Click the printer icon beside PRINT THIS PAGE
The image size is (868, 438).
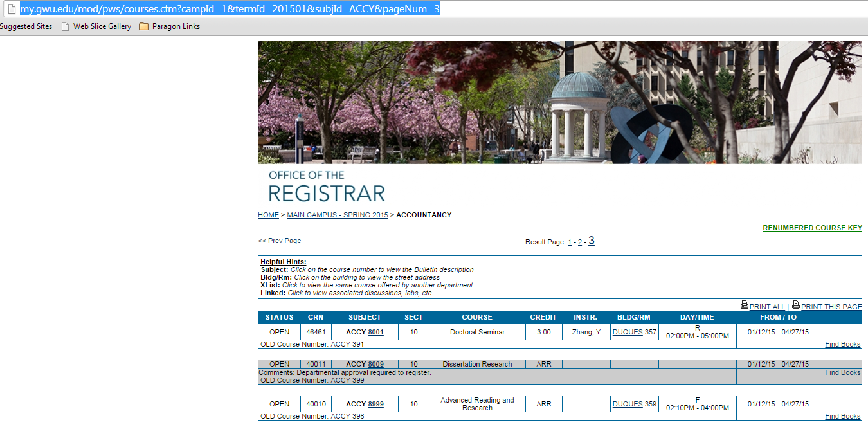click(x=796, y=305)
